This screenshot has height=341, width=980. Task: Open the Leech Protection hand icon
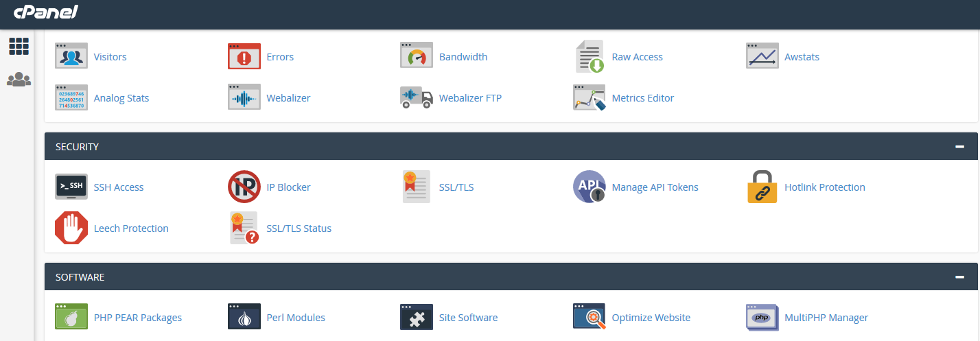71,228
